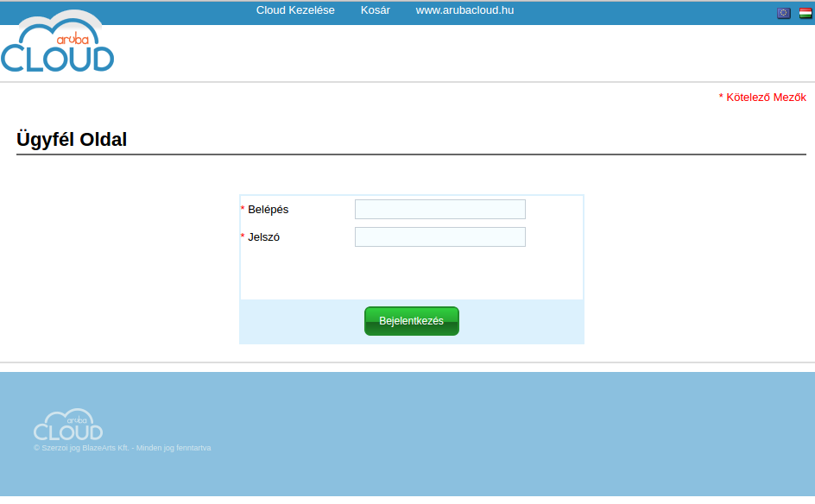Click the Belépés field label
The width and height of the screenshot is (815, 504).
[268, 210]
